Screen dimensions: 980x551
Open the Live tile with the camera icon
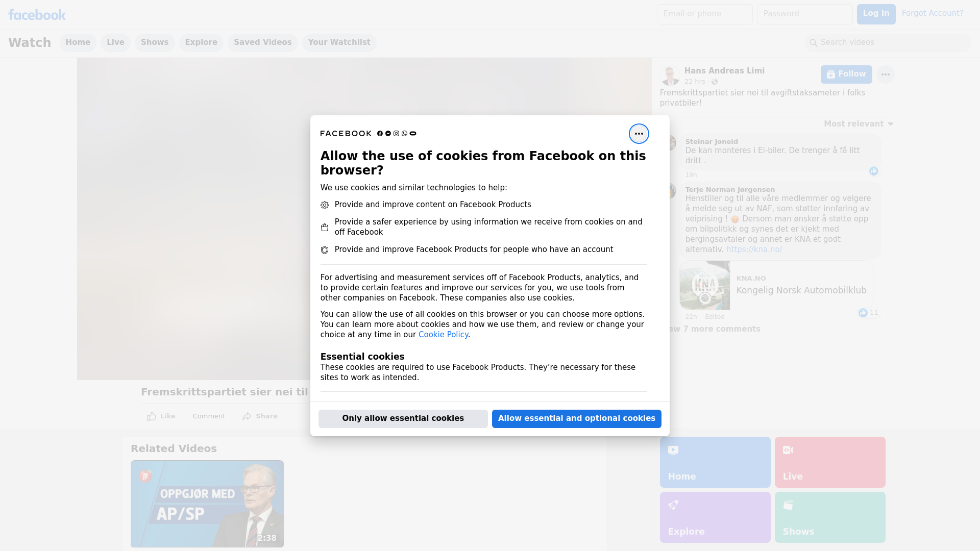click(830, 462)
